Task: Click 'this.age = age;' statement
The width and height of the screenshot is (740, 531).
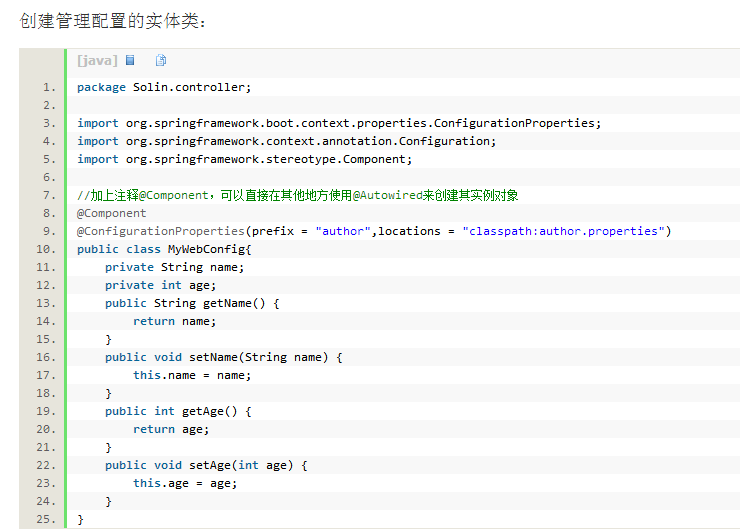Action: pyautogui.click(x=185, y=483)
